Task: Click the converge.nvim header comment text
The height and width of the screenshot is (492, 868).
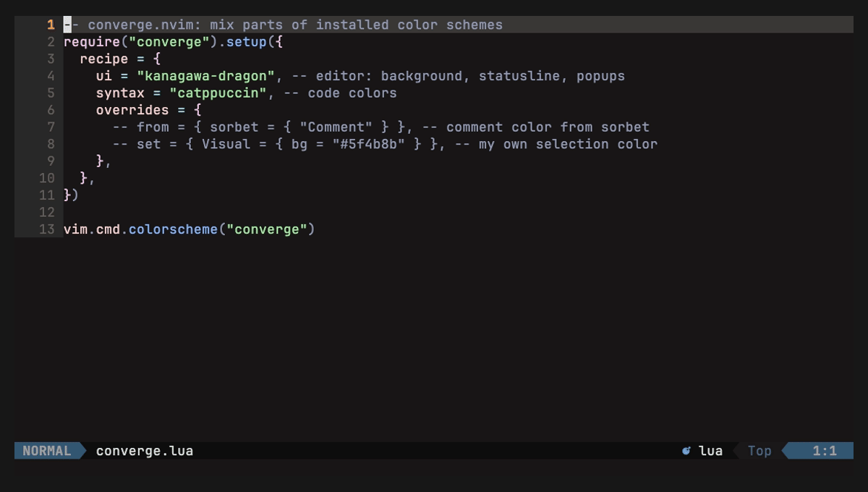Action: [x=283, y=25]
